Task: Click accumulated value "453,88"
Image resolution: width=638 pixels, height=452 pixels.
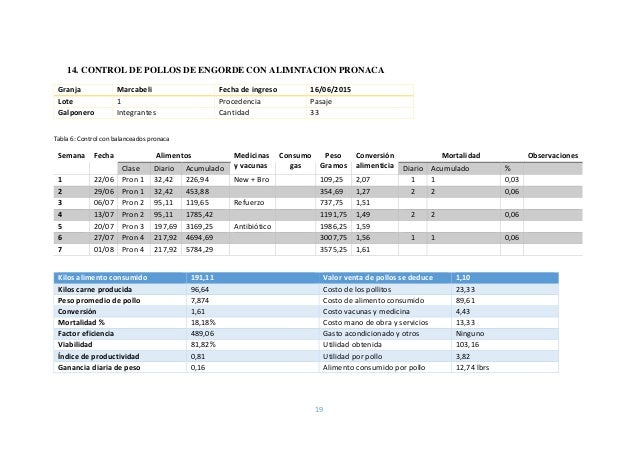Action: point(197,191)
